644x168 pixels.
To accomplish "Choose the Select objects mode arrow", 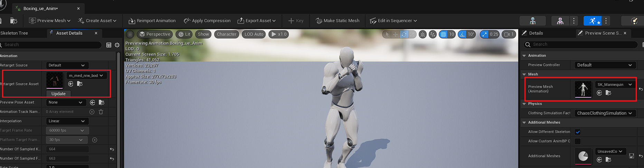I will click(x=387, y=34).
